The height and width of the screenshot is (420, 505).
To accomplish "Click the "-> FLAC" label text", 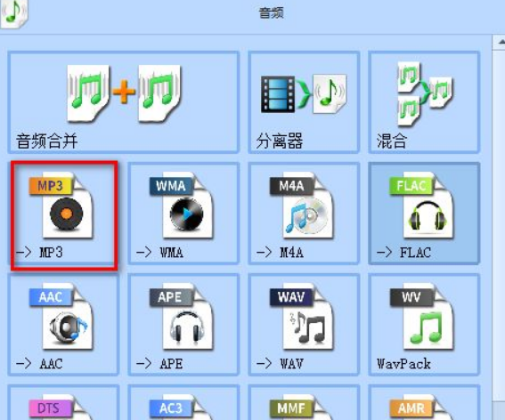I will pos(403,253).
